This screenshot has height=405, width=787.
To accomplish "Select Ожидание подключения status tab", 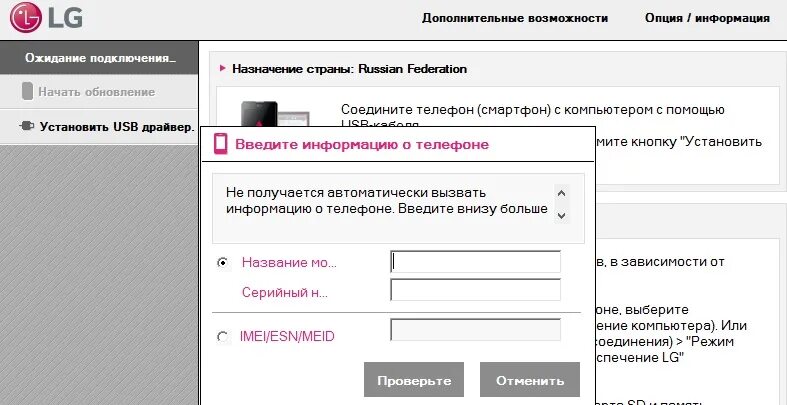I will pyautogui.click(x=99, y=58).
